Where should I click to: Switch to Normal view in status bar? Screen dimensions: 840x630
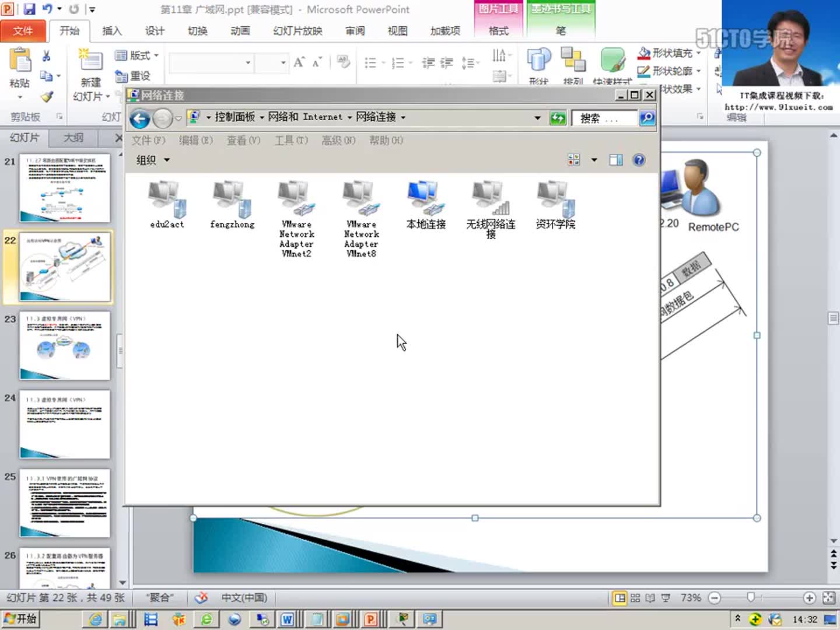point(619,598)
